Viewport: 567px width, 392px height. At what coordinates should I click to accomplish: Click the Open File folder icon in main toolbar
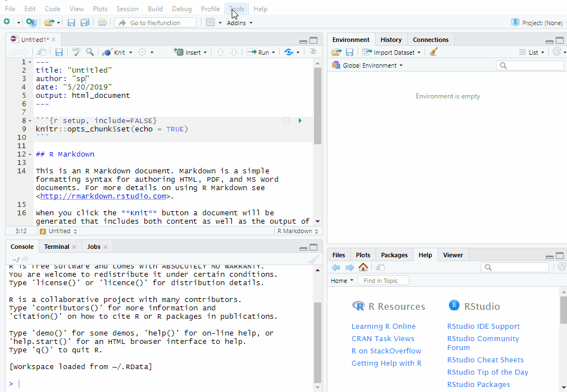point(49,23)
